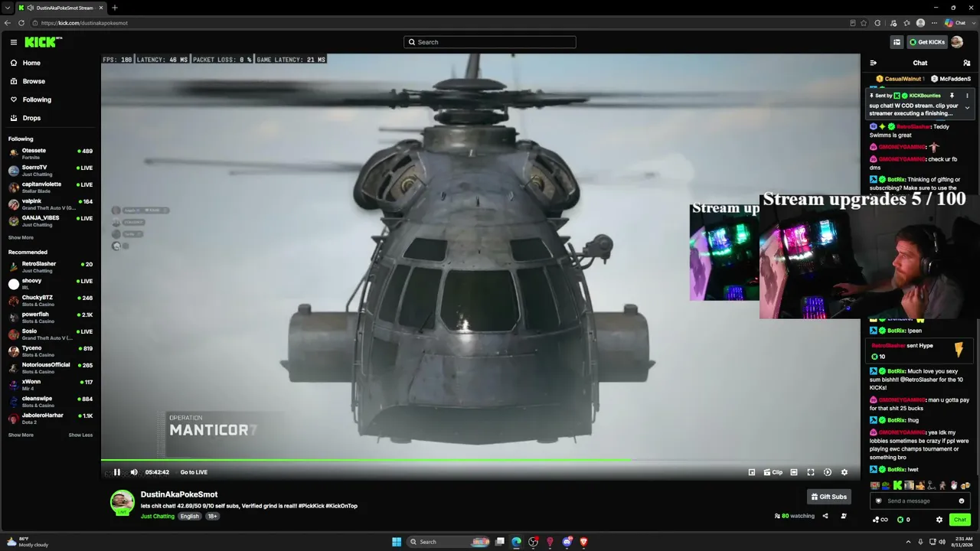Open the Just Chatting category link
Viewport: 980px width, 551px height.
pyautogui.click(x=158, y=516)
